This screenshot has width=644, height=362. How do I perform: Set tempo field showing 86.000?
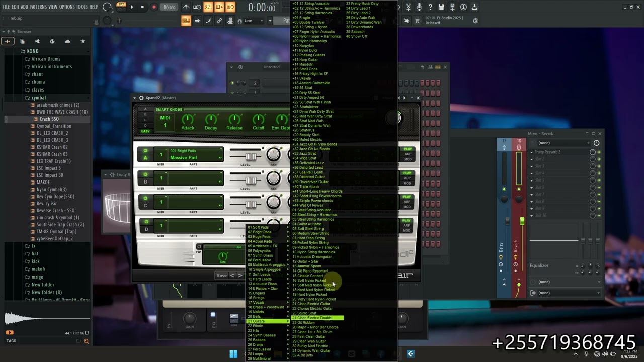click(170, 7)
